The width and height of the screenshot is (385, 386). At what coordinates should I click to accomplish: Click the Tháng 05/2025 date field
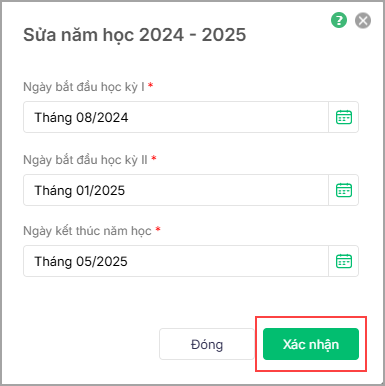[x=176, y=261]
